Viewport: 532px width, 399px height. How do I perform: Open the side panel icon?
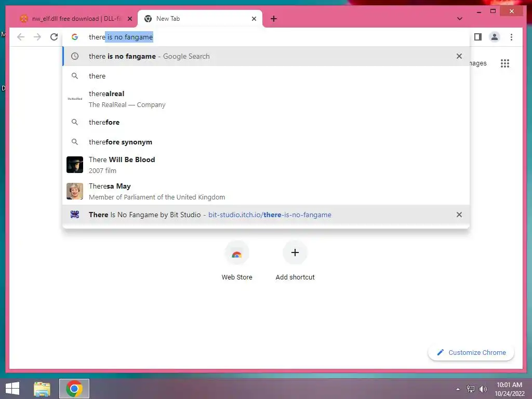(x=478, y=37)
